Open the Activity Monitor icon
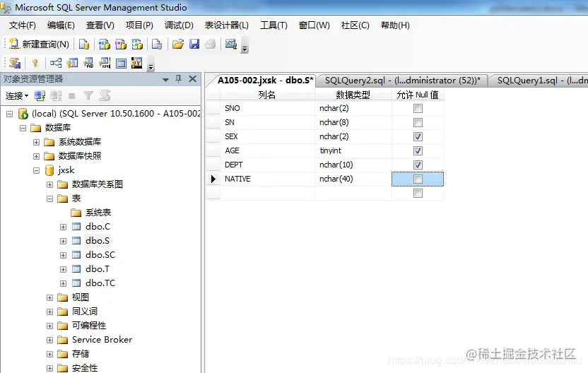 coord(230,45)
